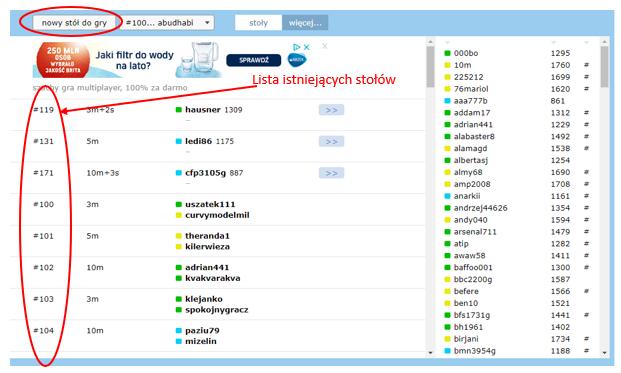The width and height of the screenshot is (621, 373).
Task: Select player albertasj in the player list
Action: (471, 160)
